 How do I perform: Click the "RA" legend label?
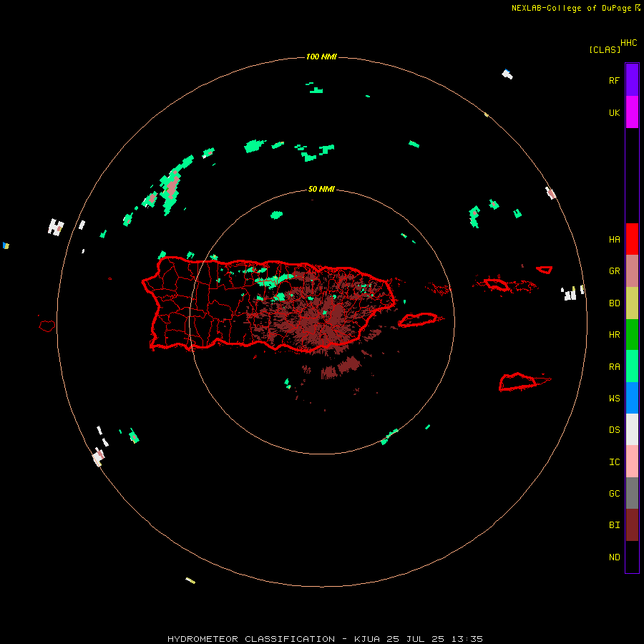(614, 366)
